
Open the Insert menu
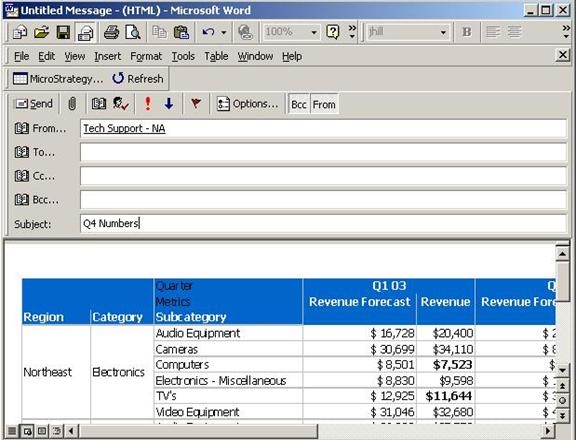click(107, 56)
